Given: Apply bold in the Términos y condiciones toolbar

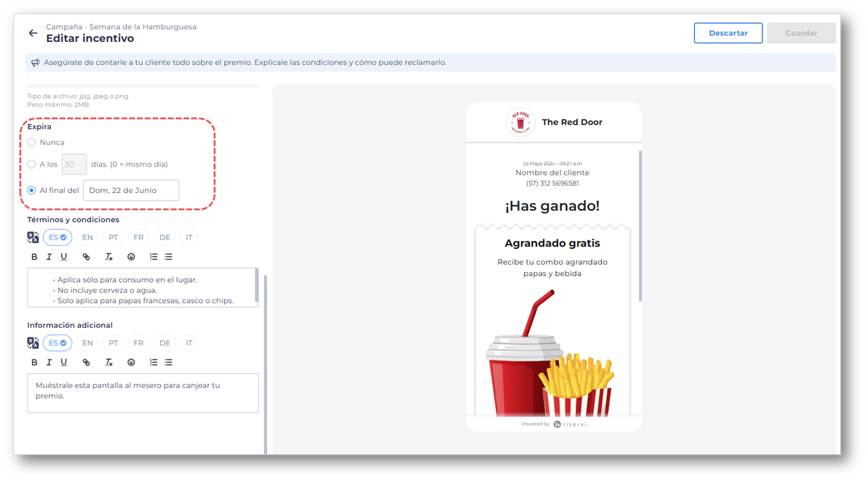Looking at the screenshot, I should (34, 257).
